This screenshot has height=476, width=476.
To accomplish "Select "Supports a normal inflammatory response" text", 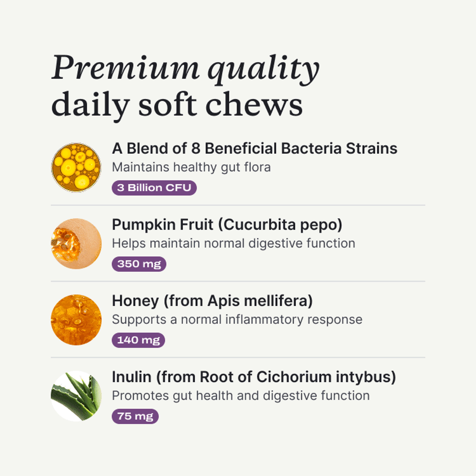I will tap(237, 320).
